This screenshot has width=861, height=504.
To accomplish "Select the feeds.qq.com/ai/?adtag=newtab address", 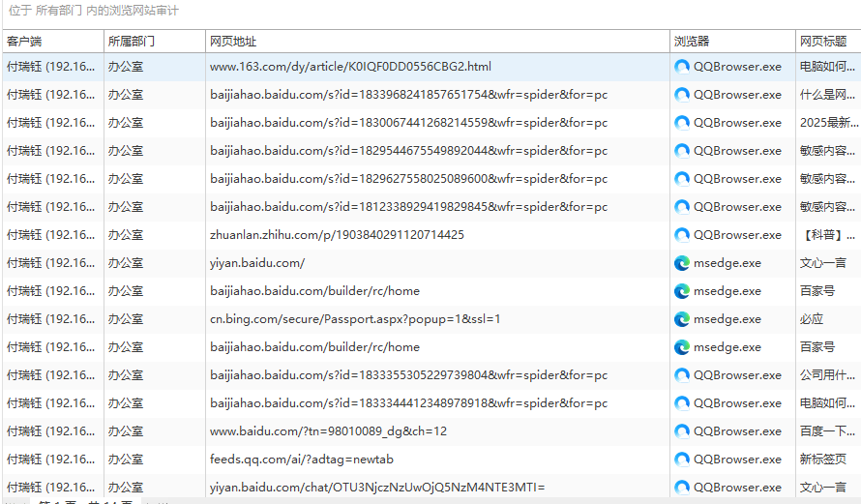I will [x=302, y=460].
